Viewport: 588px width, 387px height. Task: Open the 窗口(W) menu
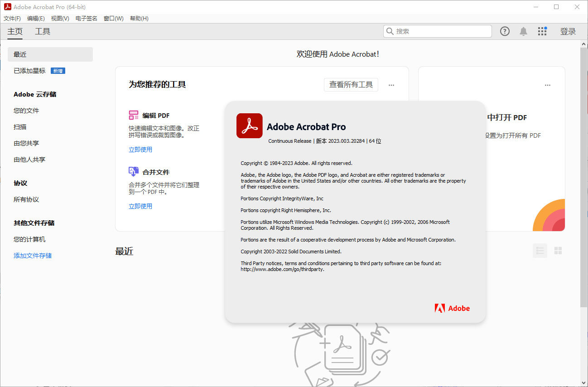[x=113, y=19]
